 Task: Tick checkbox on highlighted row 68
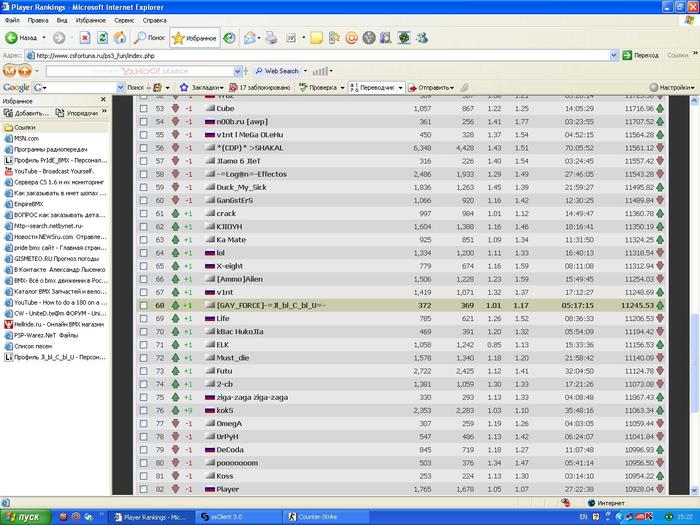143,305
